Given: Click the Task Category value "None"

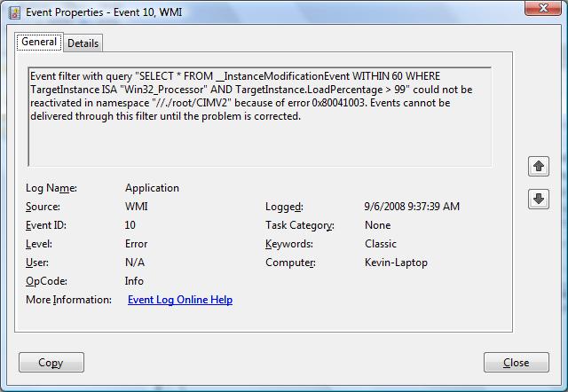Looking at the screenshot, I should point(378,225).
